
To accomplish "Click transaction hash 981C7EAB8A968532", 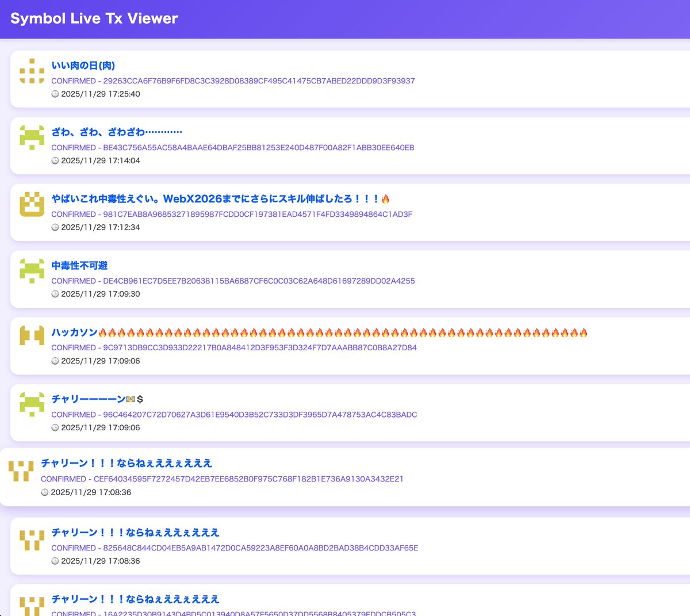I will click(258, 215).
